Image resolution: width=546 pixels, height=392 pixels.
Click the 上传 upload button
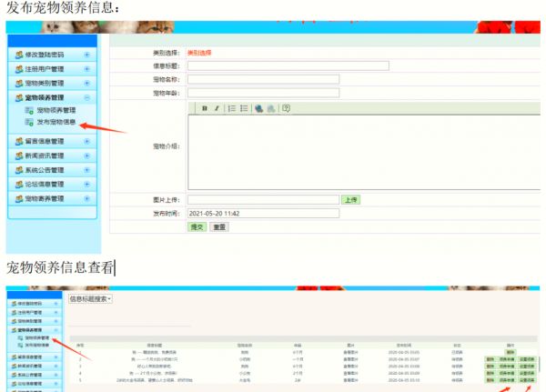[x=350, y=200]
